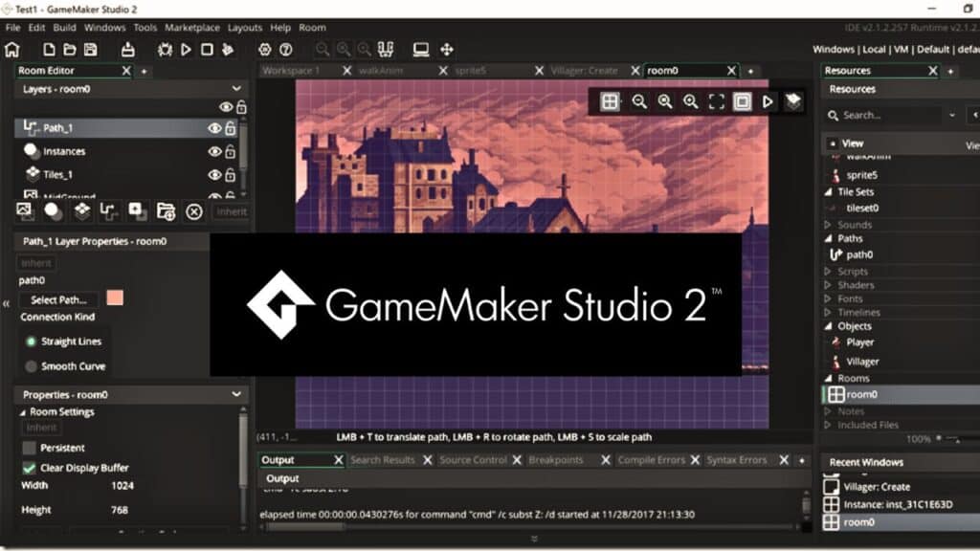Expand the Scripts resource folder

tap(828, 271)
